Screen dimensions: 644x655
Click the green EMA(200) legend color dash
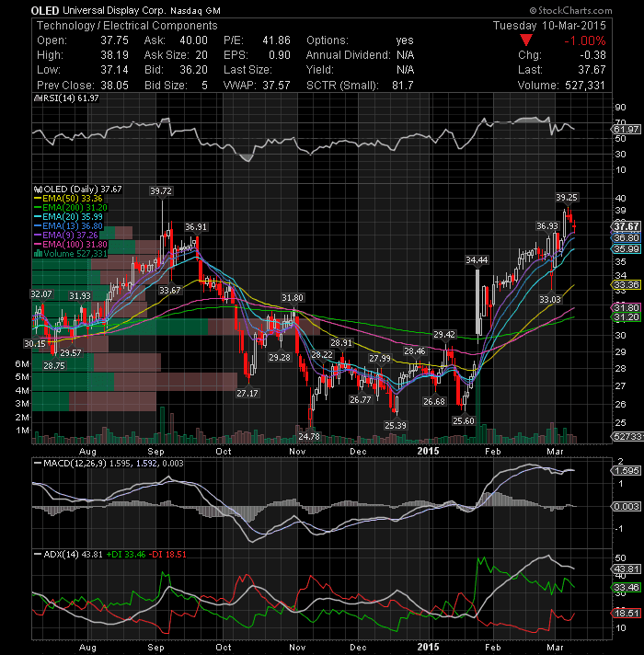coord(37,208)
